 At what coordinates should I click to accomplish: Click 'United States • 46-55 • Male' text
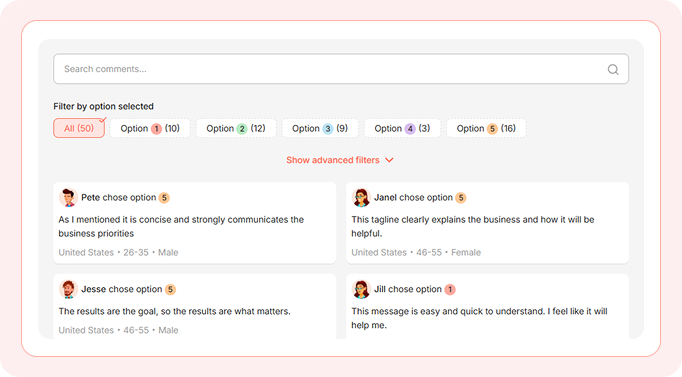click(118, 330)
